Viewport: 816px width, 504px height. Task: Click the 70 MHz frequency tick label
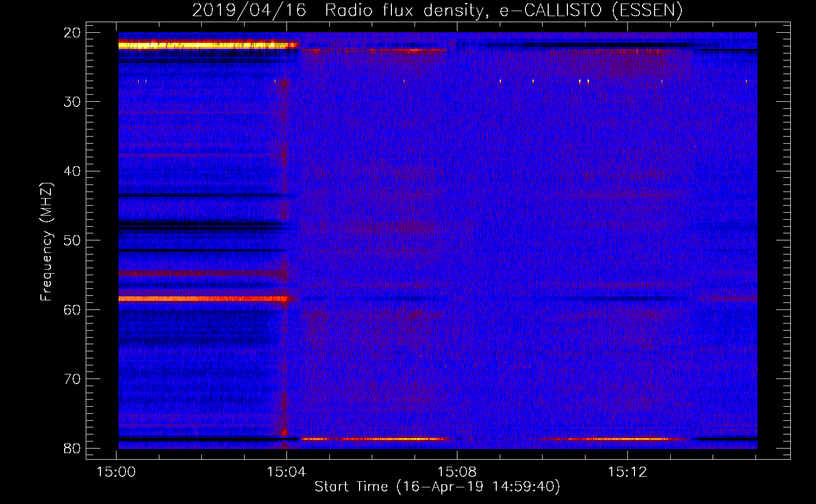72,379
